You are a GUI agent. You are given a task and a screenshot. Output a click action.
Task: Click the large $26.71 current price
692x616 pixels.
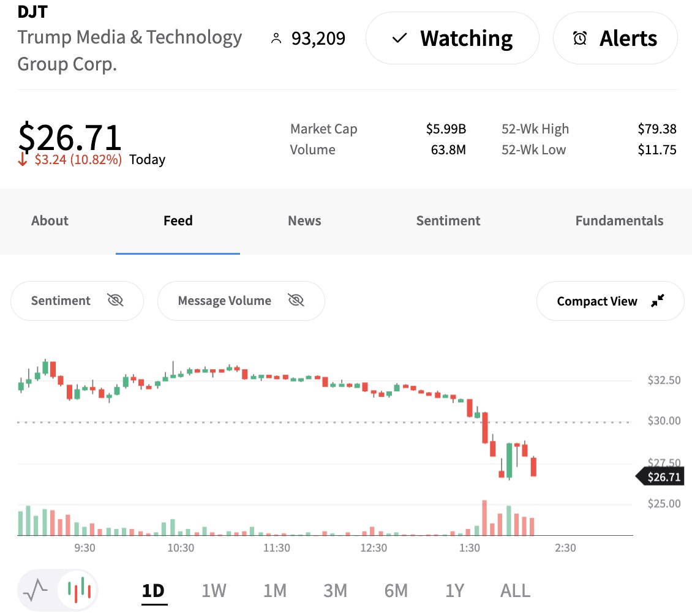point(69,137)
